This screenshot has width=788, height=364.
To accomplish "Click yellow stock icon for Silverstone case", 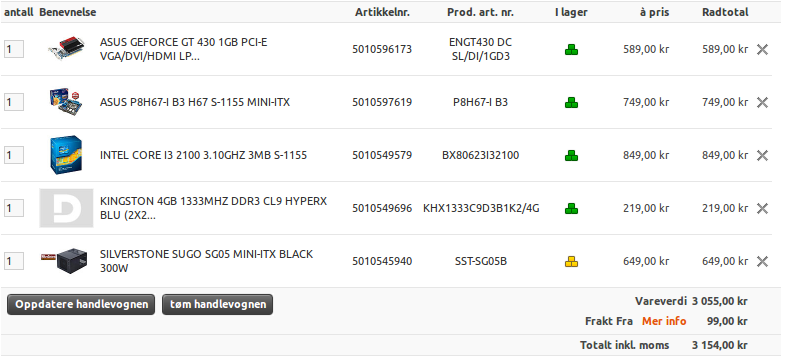I will 571,261.
